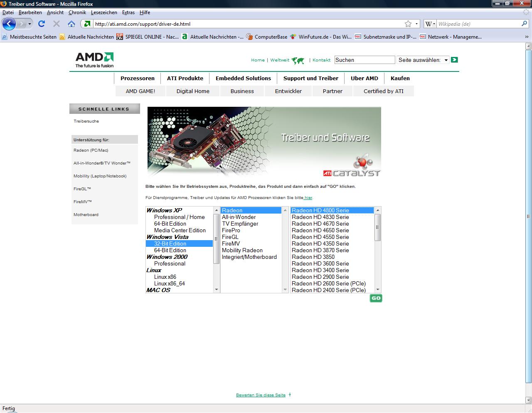Open Subnetzmaske und IP bookmark
Viewport: 532px width, 413px height.
[x=386, y=37]
